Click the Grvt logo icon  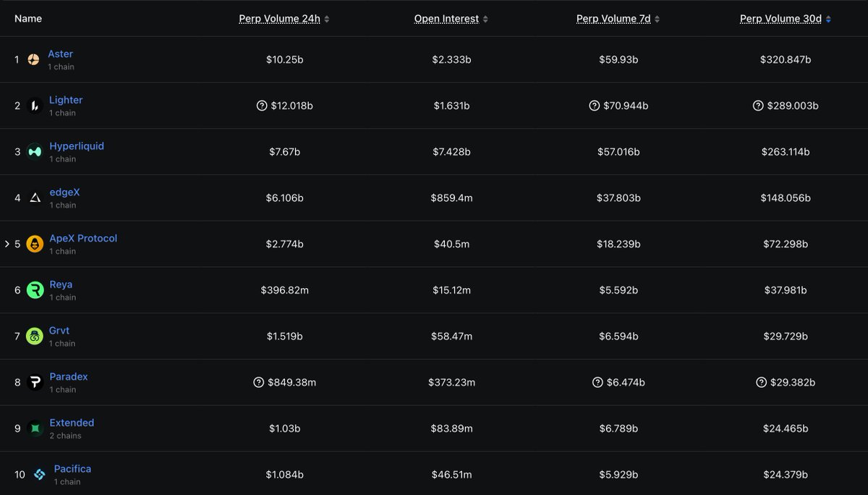click(35, 336)
